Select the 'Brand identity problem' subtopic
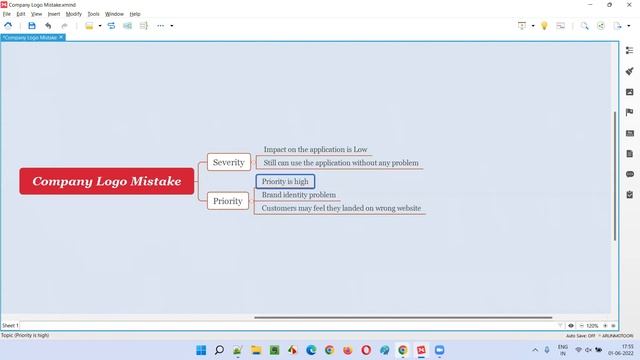Viewport: 640px width, 360px height. pos(299,195)
